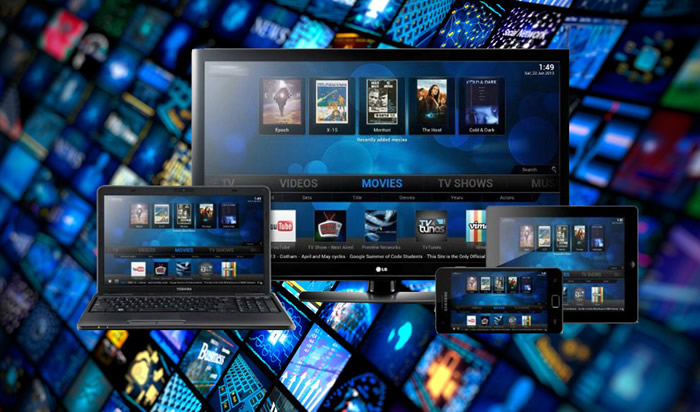
Task: Open the Years submenu on the TV
Action: point(457,197)
